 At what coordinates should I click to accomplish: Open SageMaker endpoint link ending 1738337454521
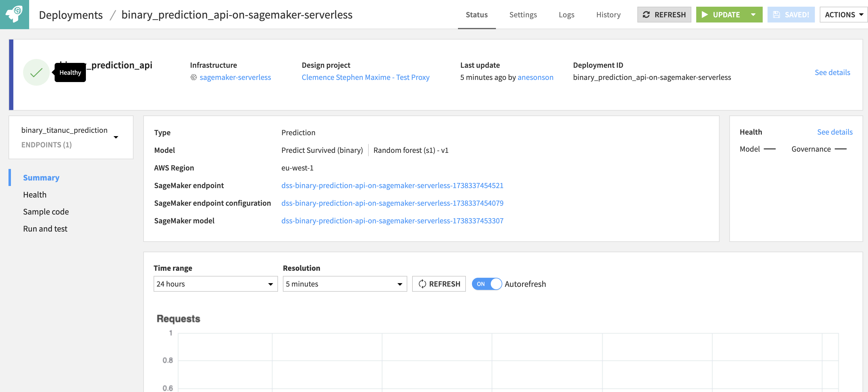coord(392,185)
